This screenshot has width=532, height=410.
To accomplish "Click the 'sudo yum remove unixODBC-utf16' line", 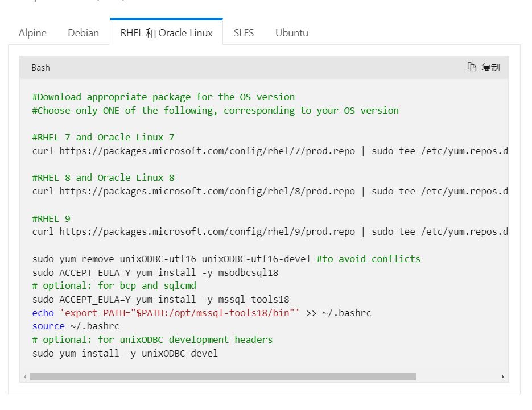I will (x=171, y=259).
